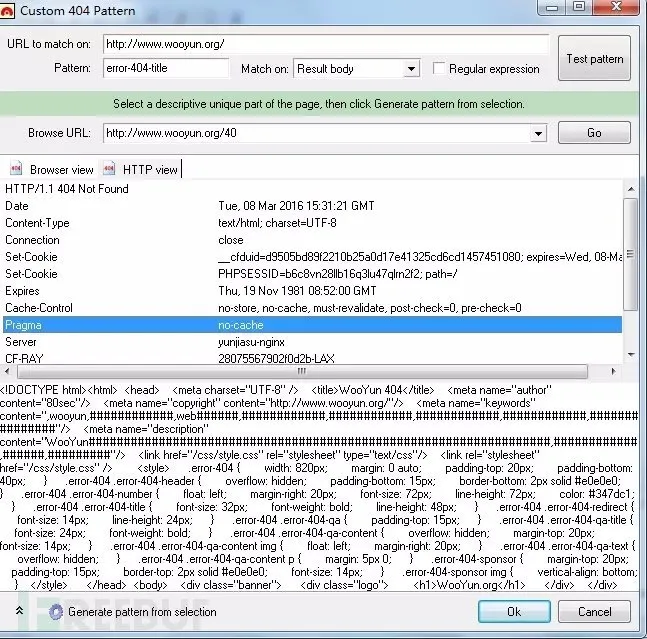Click yunjiasu-nginx server value
This screenshot has height=639, width=647.
click(x=251, y=342)
